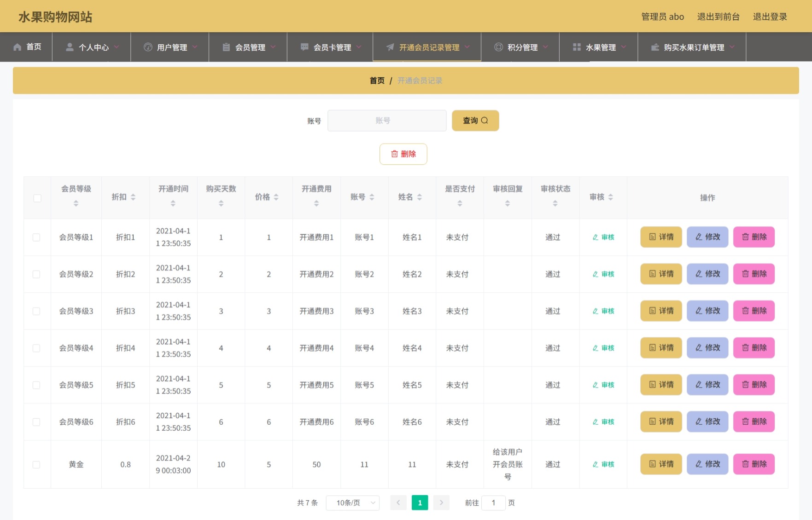Click 详情 button for 会员等级2 row
The height and width of the screenshot is (520, 812).
pyautogui.click(x=661, y=274)
